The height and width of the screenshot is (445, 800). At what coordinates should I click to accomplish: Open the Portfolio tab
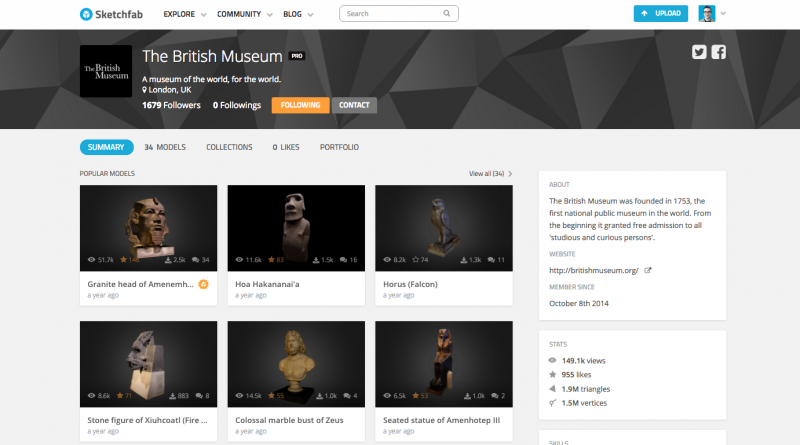click(x=339, y=147)
